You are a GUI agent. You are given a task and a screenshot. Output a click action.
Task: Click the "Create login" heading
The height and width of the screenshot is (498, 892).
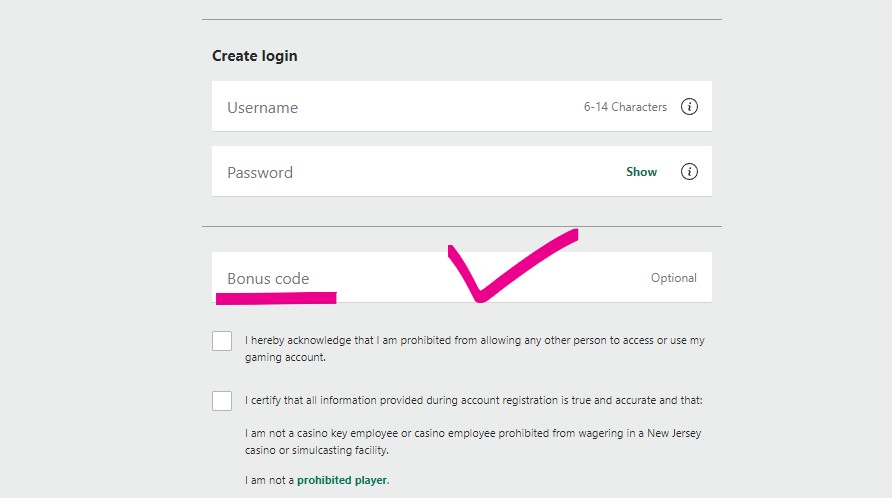coord(254,56)
